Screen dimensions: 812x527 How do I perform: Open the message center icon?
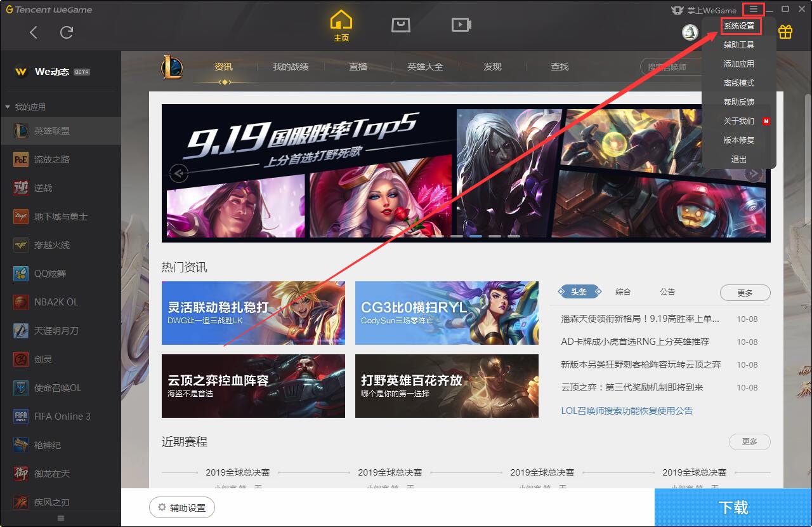401,24
